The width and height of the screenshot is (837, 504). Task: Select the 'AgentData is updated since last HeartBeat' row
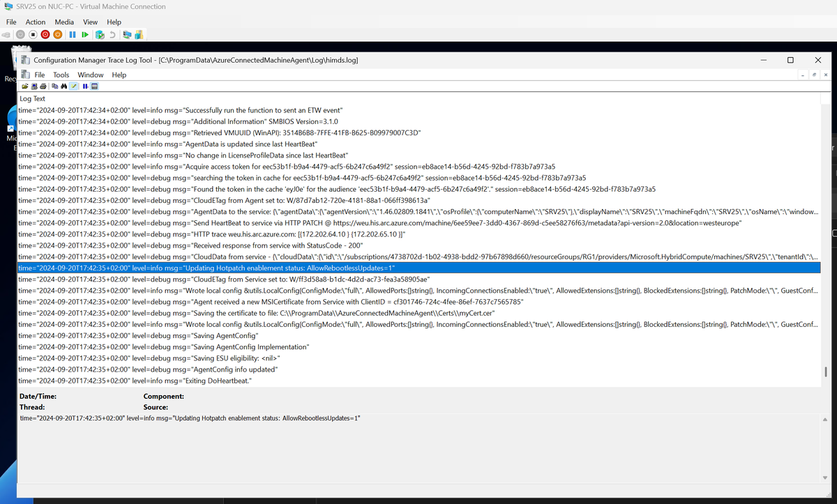[x=418, y=144]
